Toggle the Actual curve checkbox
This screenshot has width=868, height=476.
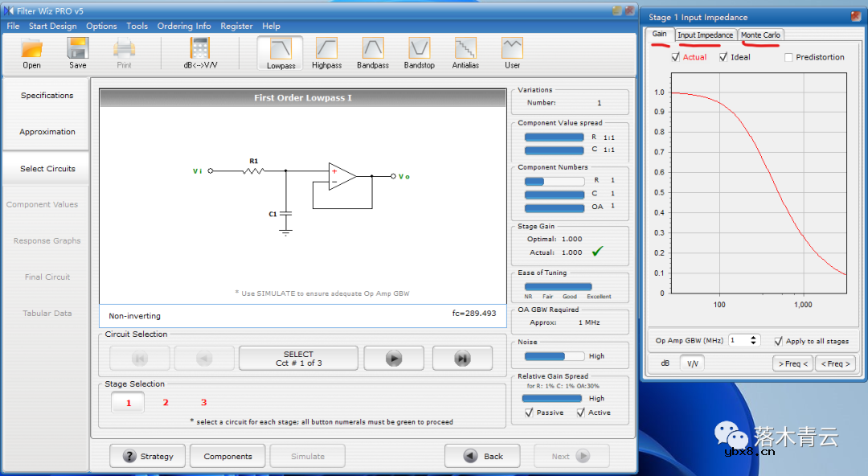coord(676,57)
